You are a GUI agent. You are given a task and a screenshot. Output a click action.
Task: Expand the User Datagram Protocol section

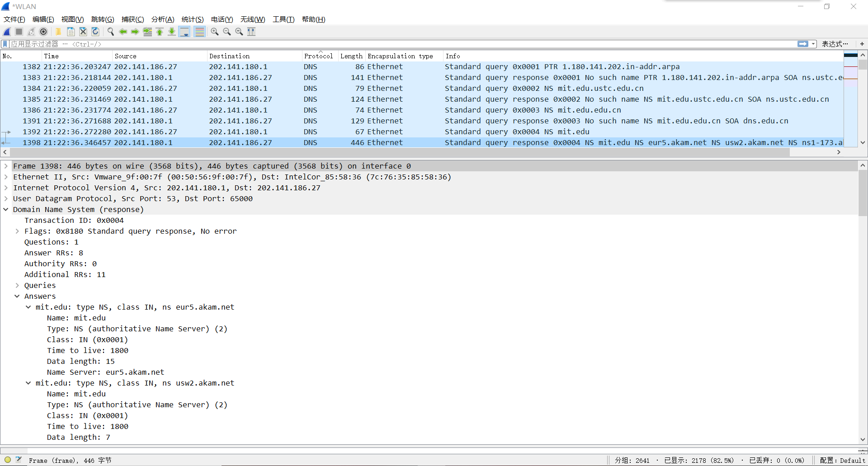click(x=6, y=198)
